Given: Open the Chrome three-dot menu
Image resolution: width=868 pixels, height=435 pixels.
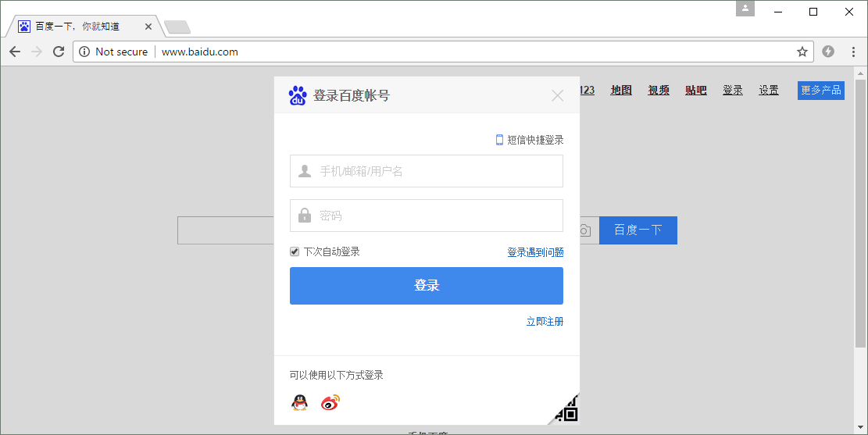Looking at the screenshot, I should click(853, 52).
